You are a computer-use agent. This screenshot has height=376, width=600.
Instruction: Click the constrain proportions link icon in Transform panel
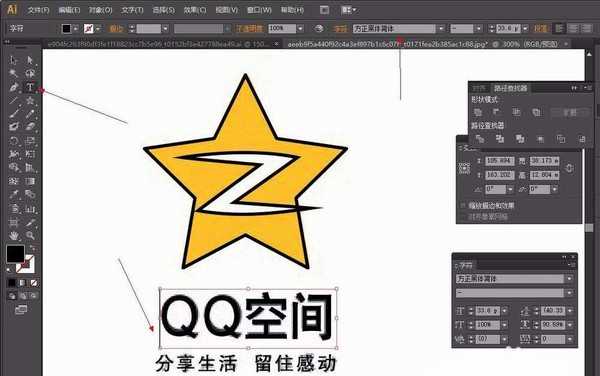(569, 168)
